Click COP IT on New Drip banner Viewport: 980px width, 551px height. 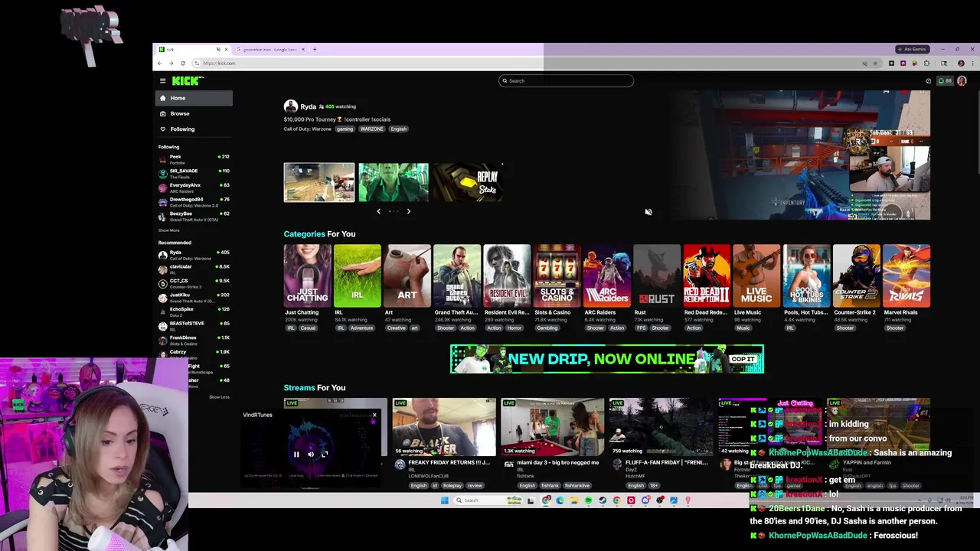click(743, 359)
